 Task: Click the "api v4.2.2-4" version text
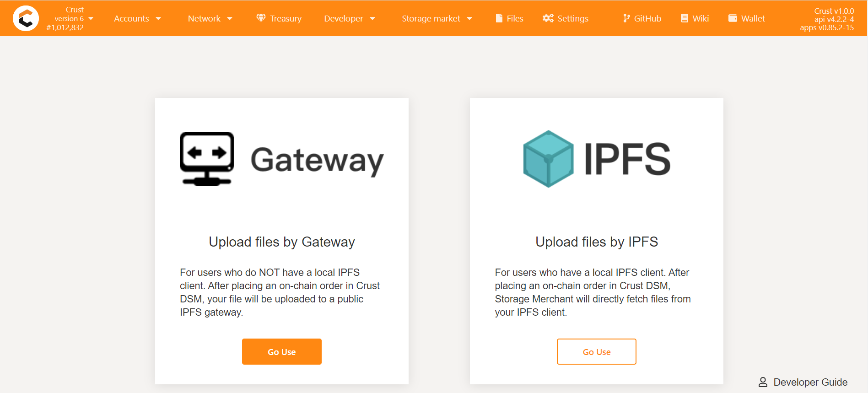pyautogui.click(x=834, y=19)
